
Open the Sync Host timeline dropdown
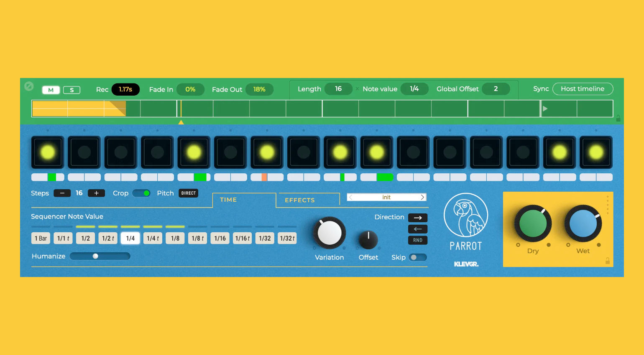(x=583, y=89)
